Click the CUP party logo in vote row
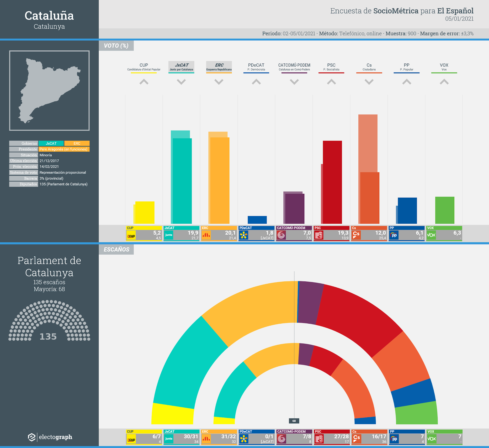The width and height of the screenshot is (489, 448). (131, 235)
